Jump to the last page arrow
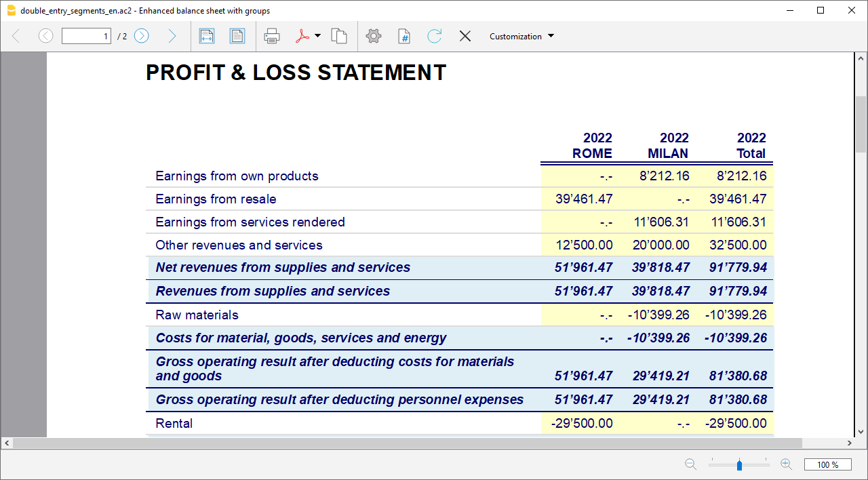This screenshot has width=868, height=480. (172, 37)
